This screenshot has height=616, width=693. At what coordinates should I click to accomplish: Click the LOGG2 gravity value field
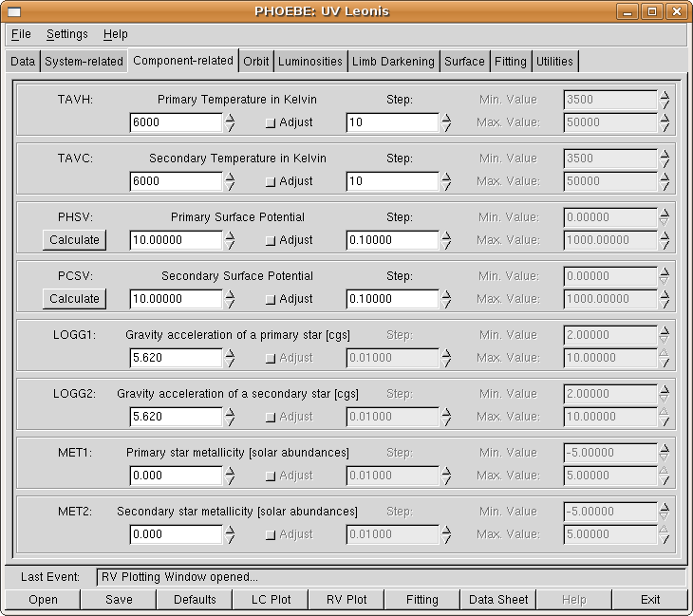(x=176, y=417)
